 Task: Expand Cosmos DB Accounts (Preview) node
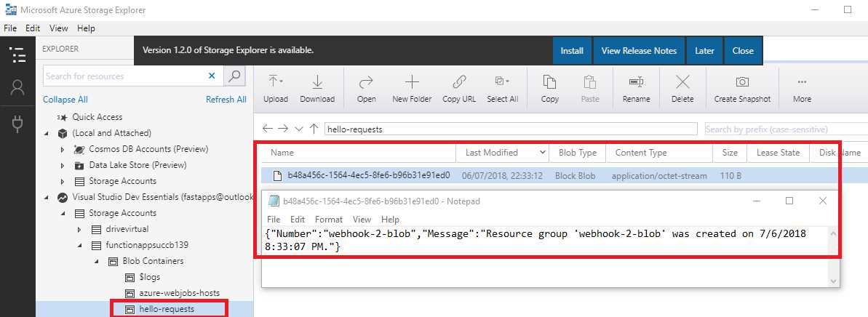63,149
